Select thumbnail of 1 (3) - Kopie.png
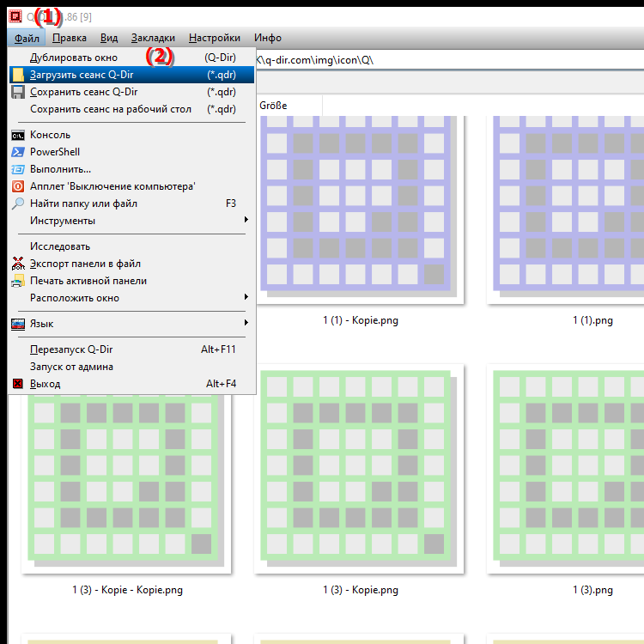 [359, 469]
